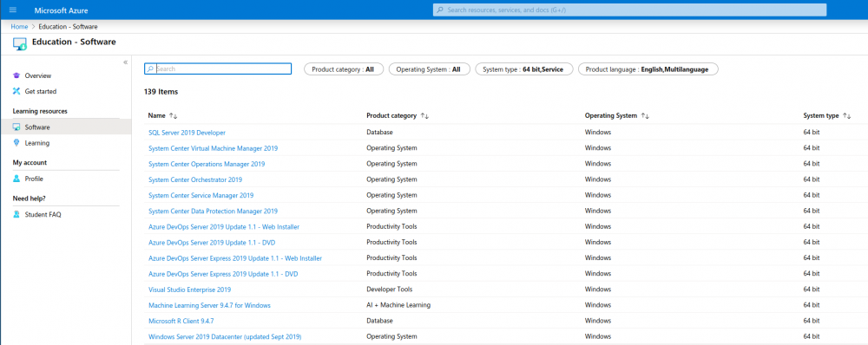Open the Product category : All filter
Screen dimensions: 868x345
coord(343,69)
